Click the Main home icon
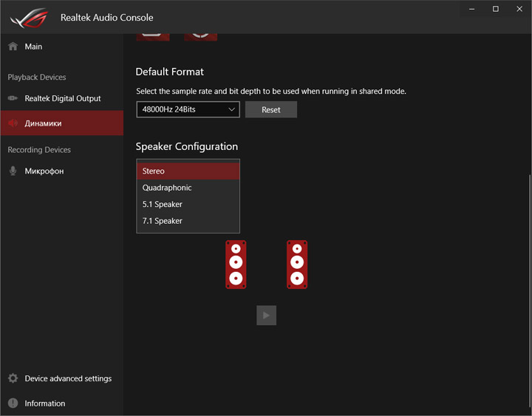The image size is (532, 416). (13, 47)
